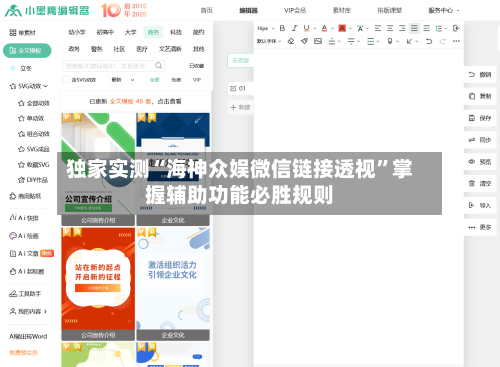Apply italic formatting

pos(294,28)
